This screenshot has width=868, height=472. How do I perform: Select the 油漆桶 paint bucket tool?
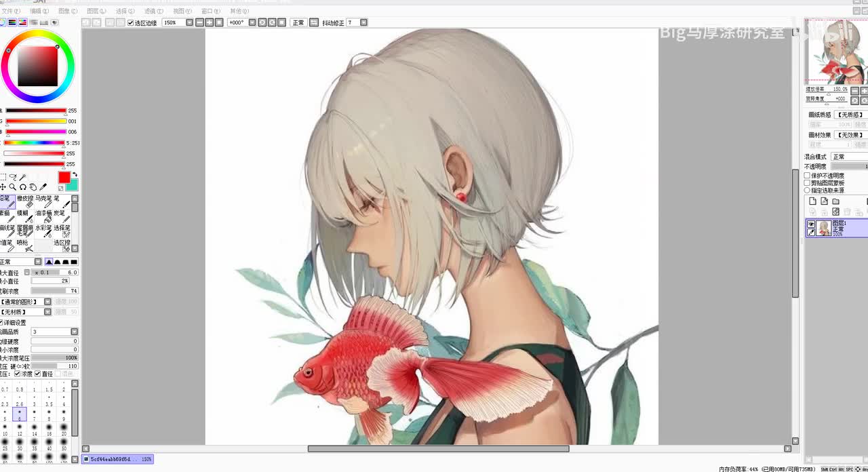click(x=43, y=216)
